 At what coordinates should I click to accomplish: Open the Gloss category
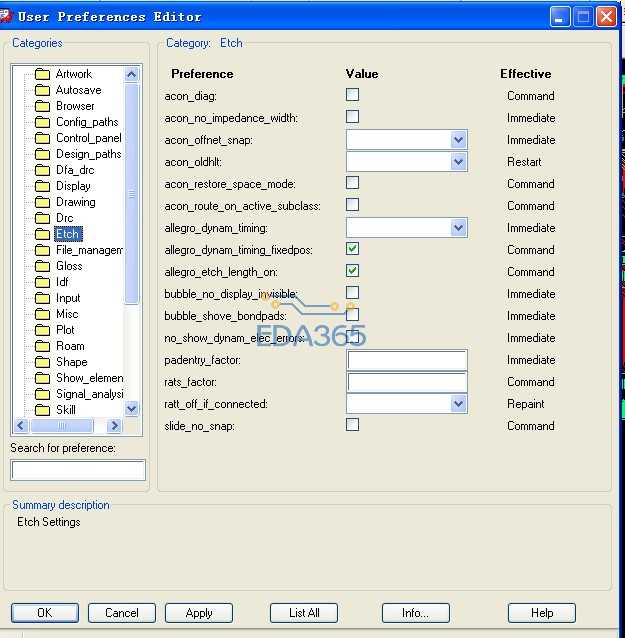tap(69, 266)
